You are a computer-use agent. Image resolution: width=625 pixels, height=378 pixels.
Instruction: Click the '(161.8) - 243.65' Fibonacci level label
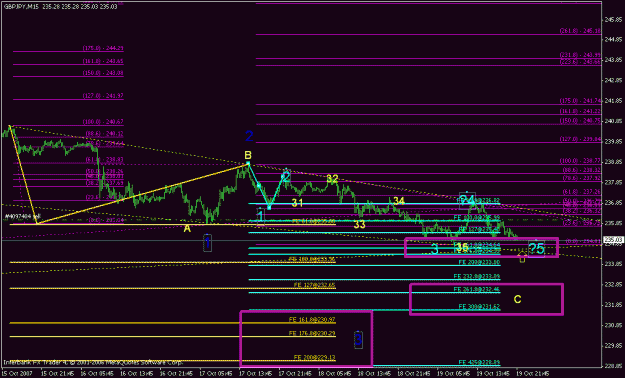pos(103,61)
